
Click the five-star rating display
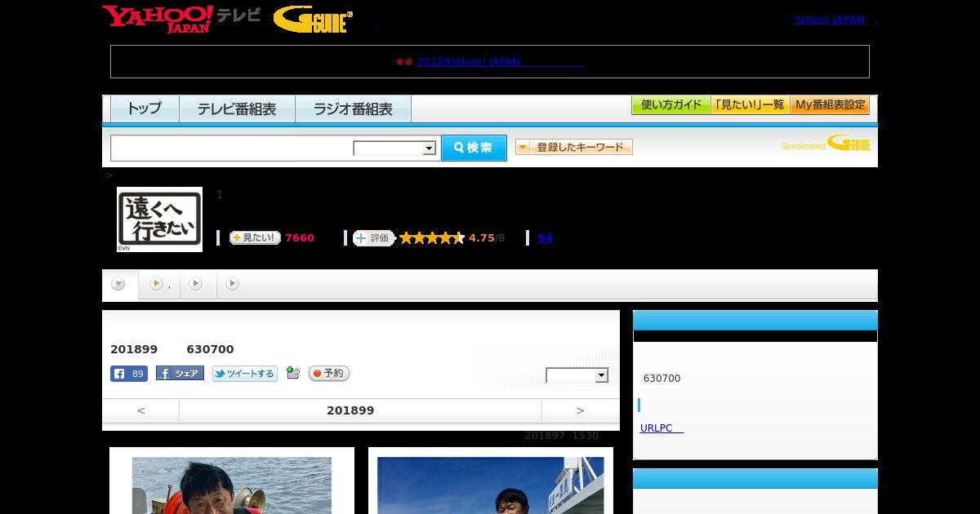(x=432, y=238)
